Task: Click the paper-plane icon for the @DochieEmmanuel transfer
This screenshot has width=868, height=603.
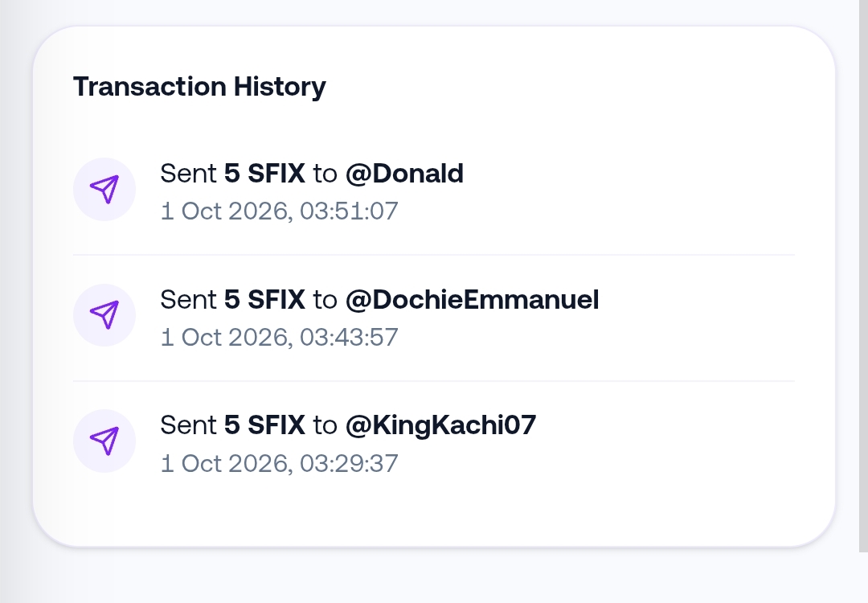Action: [104, 315]
